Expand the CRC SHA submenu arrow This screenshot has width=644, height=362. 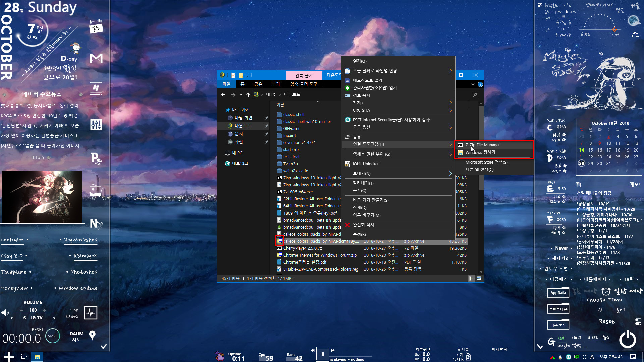(x=450, y=110)
